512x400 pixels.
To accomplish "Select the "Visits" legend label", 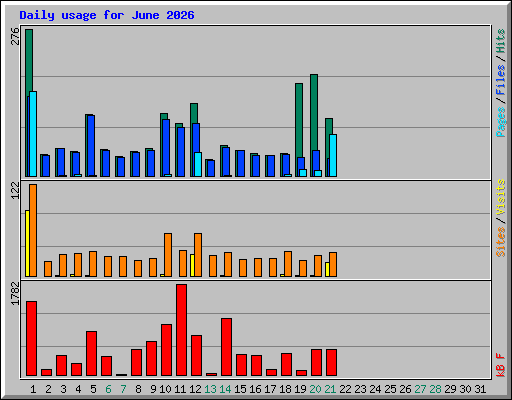I will pyautogui.click(x=501, y=198).
